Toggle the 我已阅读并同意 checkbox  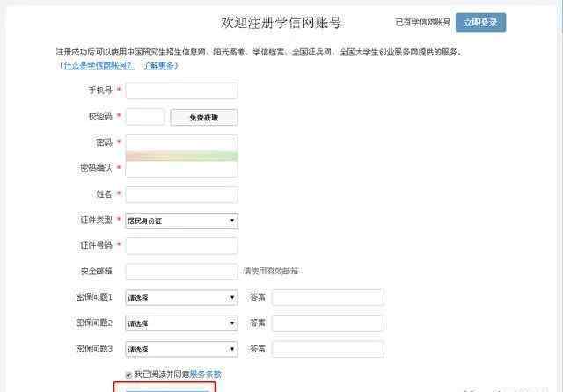tap(129, 374)
